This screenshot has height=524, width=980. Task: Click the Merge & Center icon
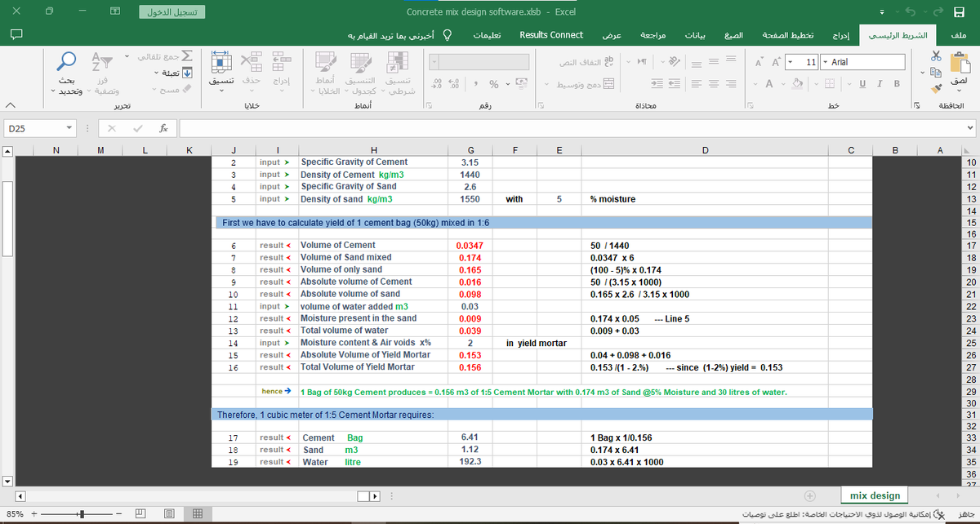(x=608, y=85)
